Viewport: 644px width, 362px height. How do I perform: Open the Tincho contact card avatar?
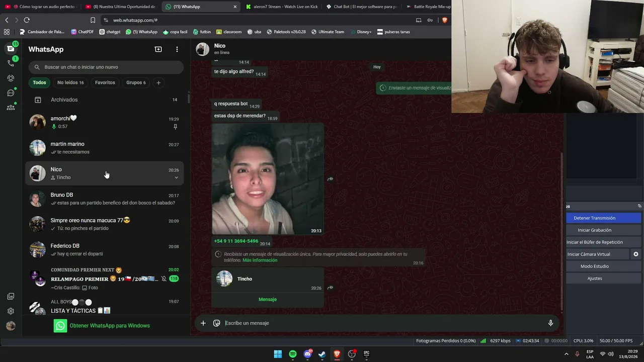pyautogui.click(x=224, y=279)
